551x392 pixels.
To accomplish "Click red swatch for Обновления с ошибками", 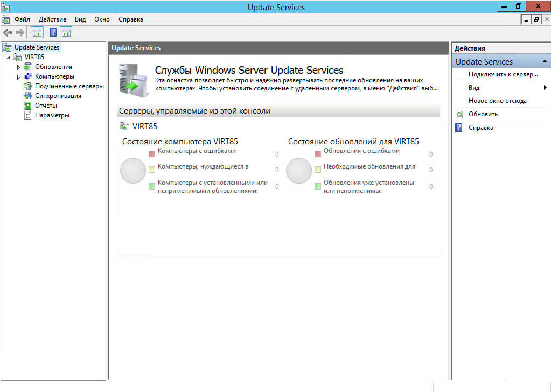I will click(x=318, y=154).
